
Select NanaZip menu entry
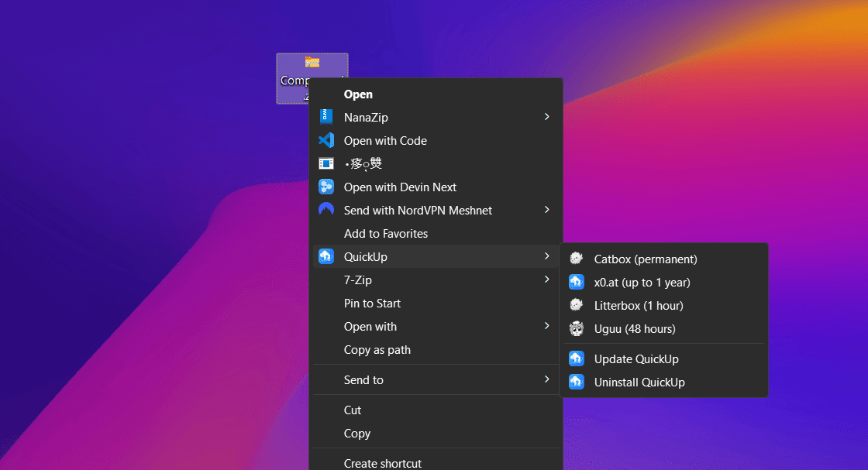pyautogui.click(x=436, y=117)
